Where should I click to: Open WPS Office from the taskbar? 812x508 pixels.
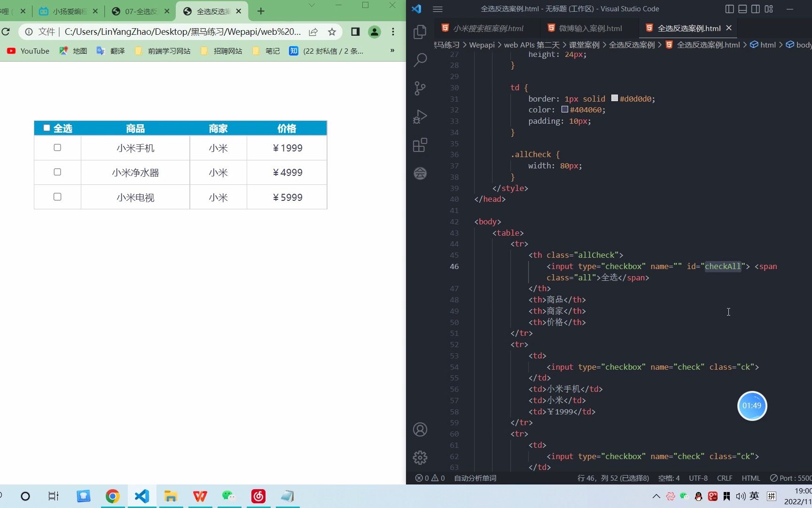click(200, 496)
